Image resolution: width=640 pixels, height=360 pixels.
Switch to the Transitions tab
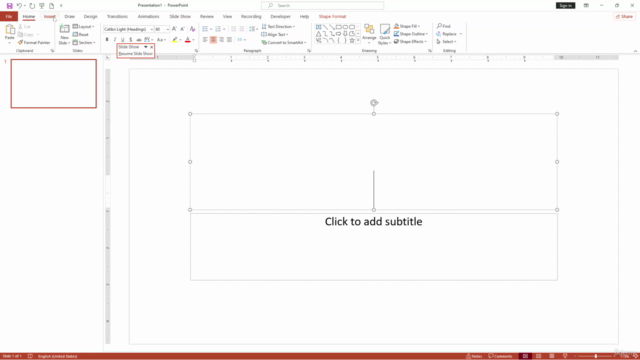[117, 16]
